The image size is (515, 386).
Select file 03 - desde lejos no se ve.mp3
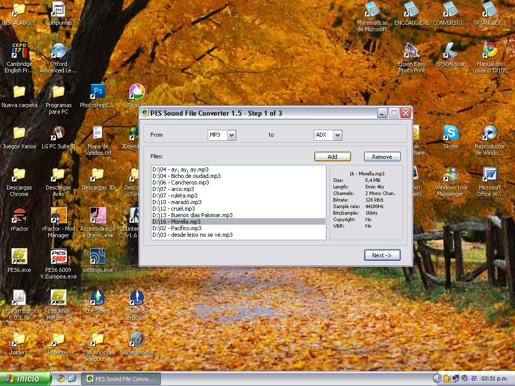238,235
